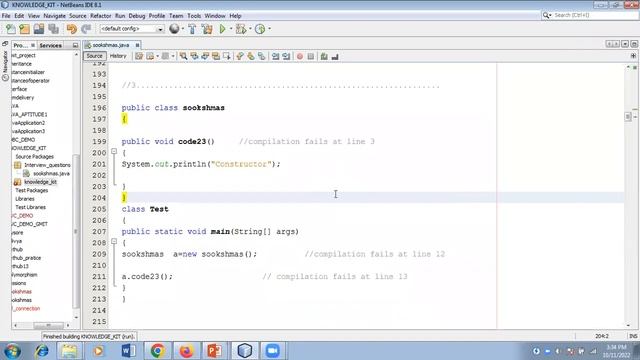
Task: Click the Debug Project icon
Action: click(x=241, y=29)
